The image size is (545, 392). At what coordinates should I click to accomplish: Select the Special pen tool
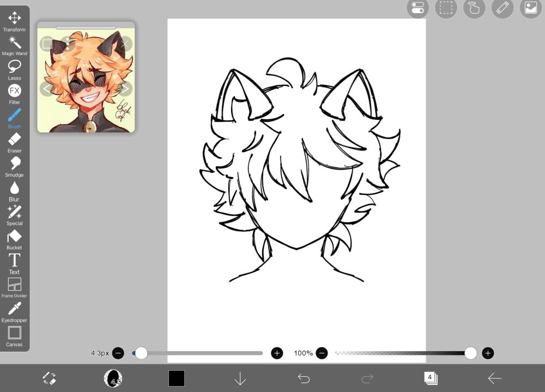pos(14,216)
